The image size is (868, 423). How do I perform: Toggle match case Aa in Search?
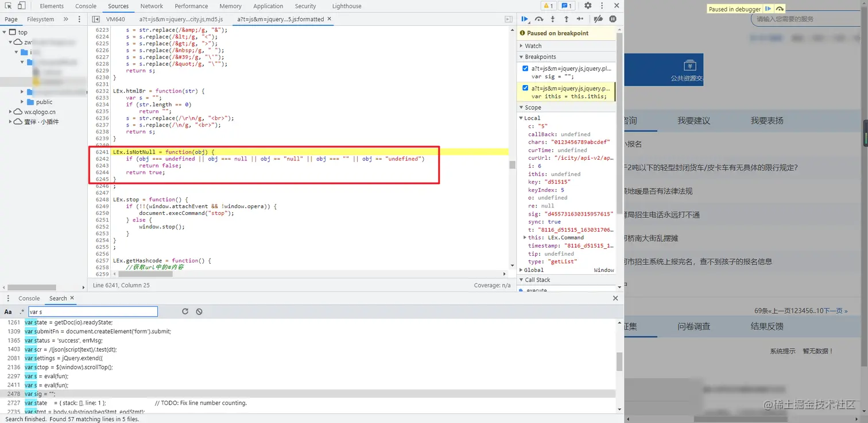8,312
